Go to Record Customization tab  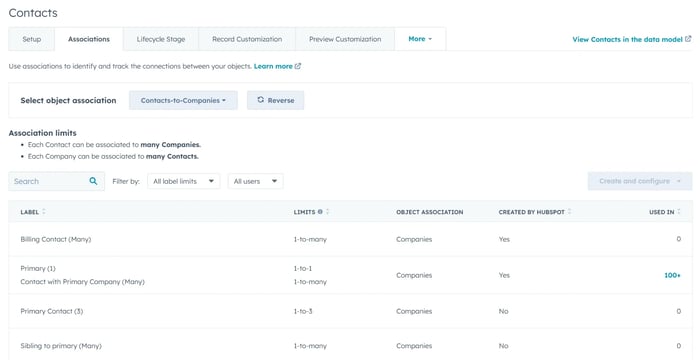click(247, 39)
